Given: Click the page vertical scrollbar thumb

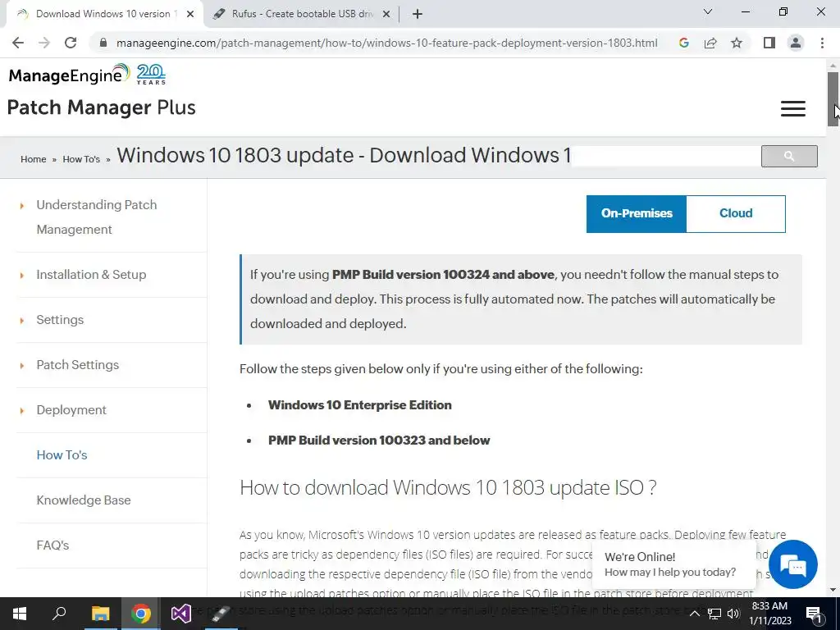Looking at the screenshot, I should click(x=833, y=99).
